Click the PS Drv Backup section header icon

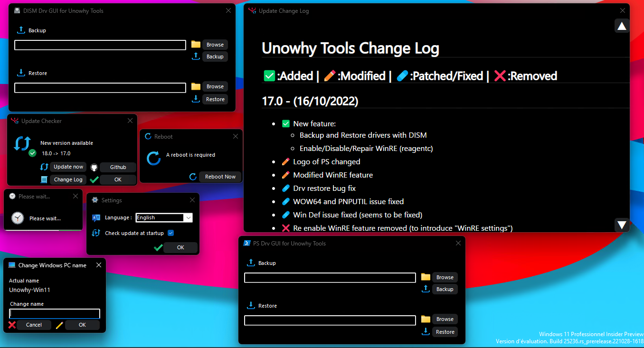[251, 263]
